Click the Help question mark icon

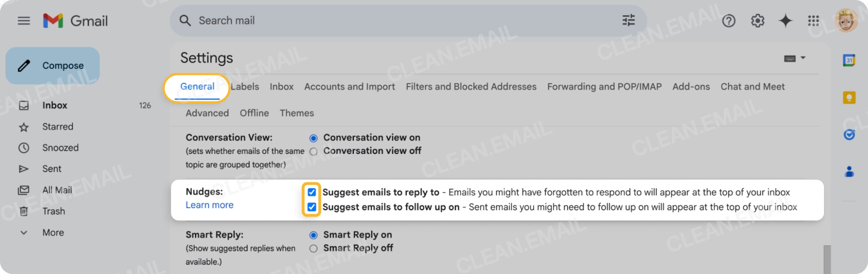tap(729, 20)
